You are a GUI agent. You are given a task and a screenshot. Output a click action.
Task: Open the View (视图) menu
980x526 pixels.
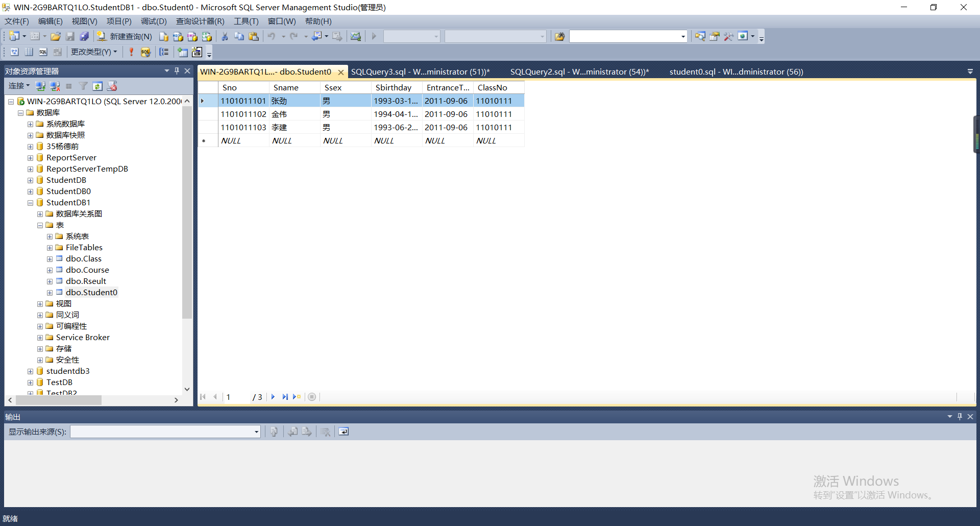(84, 21)
